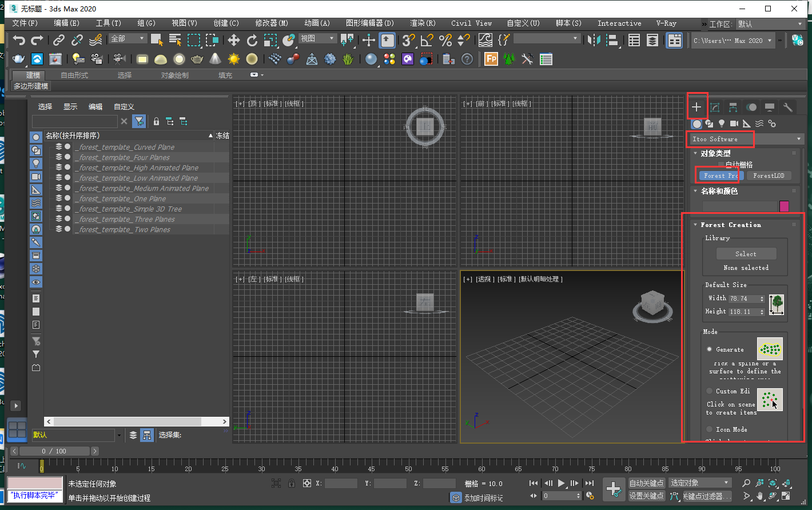Collapse the 名称和颜色 rollout

pos(695,191)
